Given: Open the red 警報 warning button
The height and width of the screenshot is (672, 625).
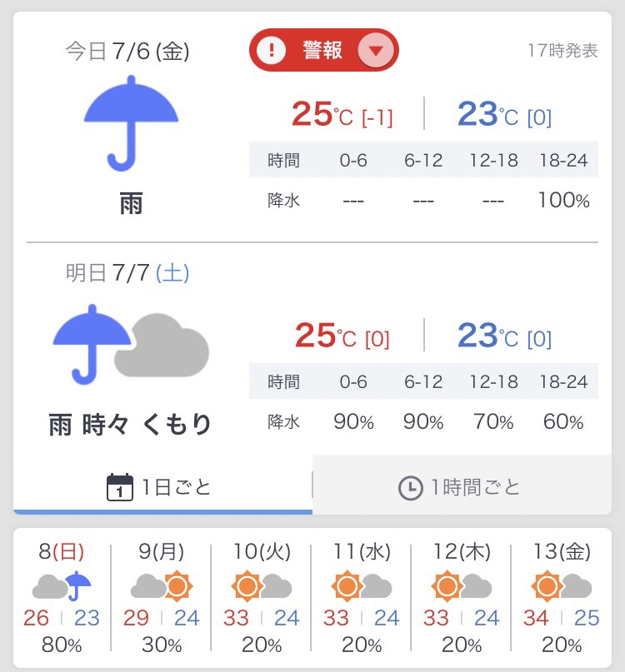Looking at the screenshot, I should (x=322, y=51).
